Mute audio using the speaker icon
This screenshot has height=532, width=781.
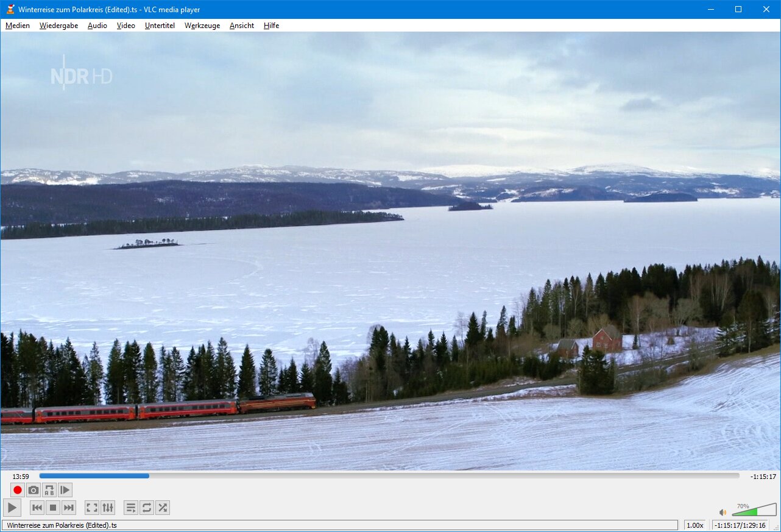pyautogui.click(x=723, y=512)
